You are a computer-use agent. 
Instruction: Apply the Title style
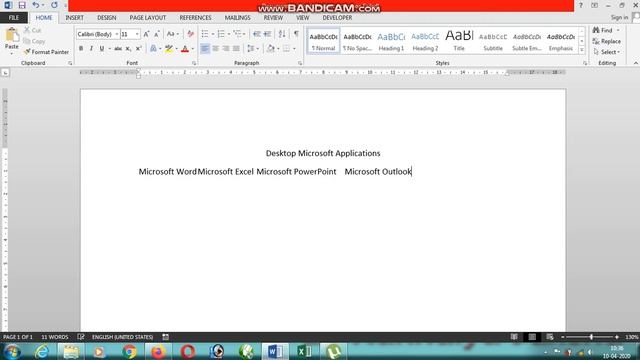459,41
